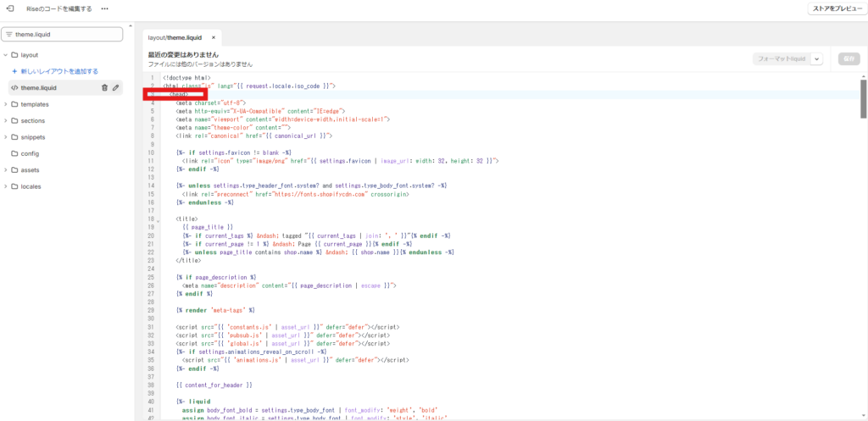
Task: Expand the assets folder chevron
Action: [6, 169]
